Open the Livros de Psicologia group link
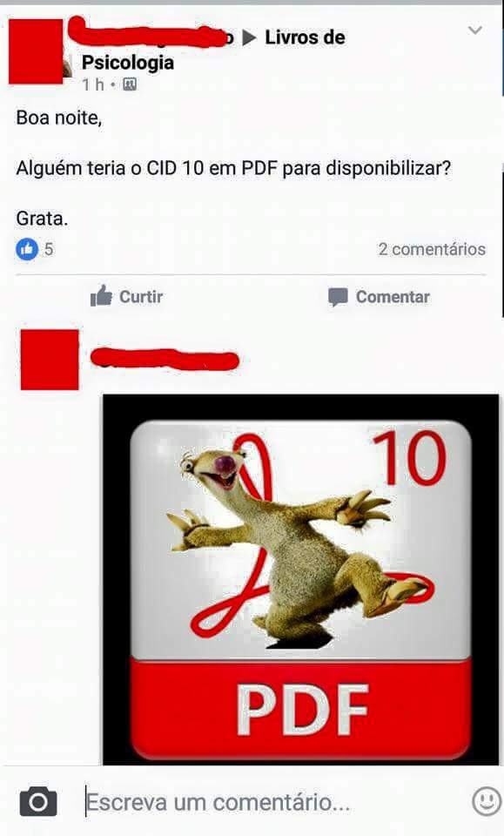The image size is (504, 836). 213,50
